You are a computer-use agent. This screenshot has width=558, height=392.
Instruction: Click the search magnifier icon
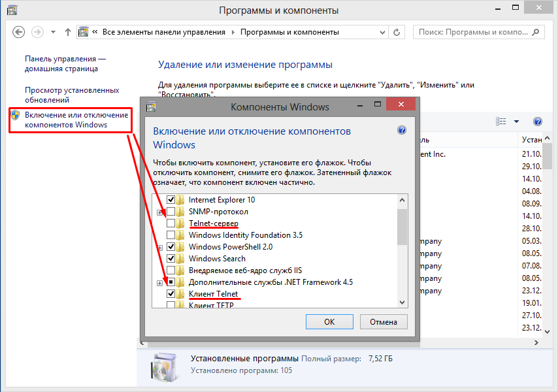pyautogui.click(x=538, y=32)
